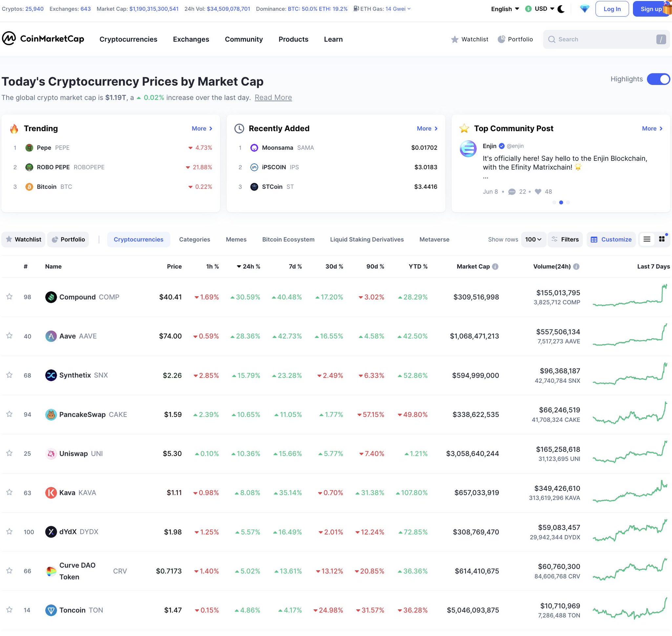Click the Customize button
Viewport: 672px width, 636px height.
point(611,239)
